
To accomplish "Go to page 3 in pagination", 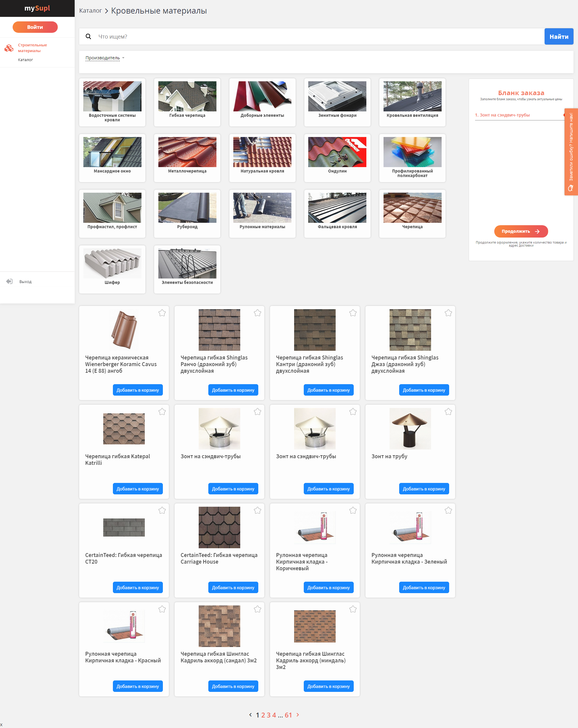I will click(x=269, y=715).
